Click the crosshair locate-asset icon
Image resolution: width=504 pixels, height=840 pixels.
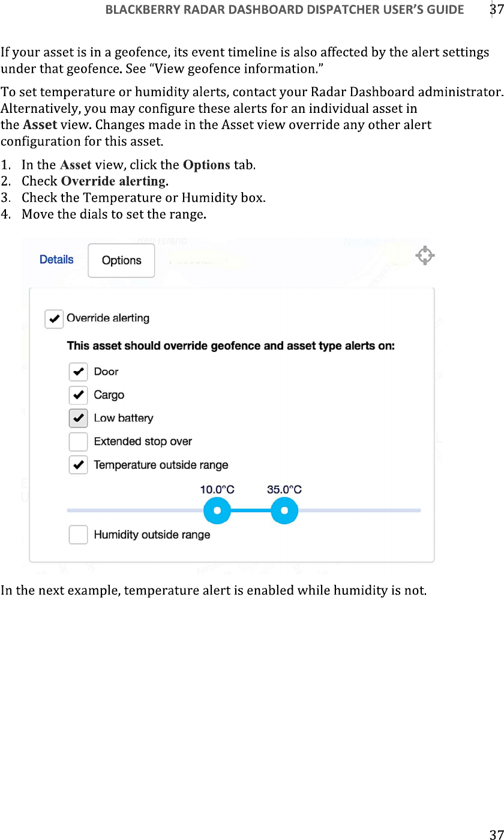pos(425,255)
